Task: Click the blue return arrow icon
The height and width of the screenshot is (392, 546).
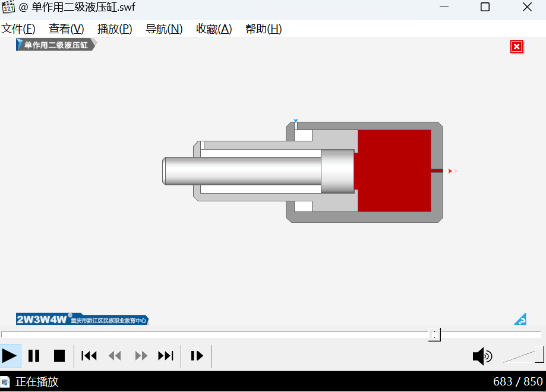Action: point(520,320)
